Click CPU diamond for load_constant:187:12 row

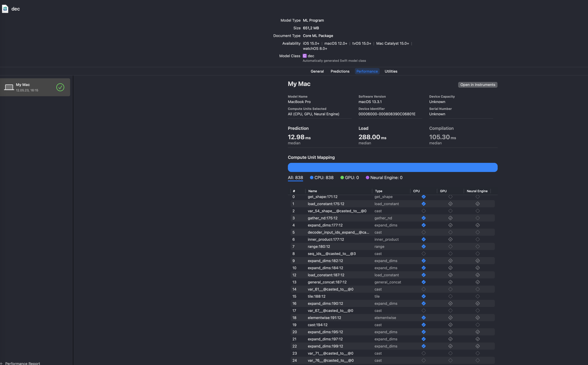click(423, 275)
